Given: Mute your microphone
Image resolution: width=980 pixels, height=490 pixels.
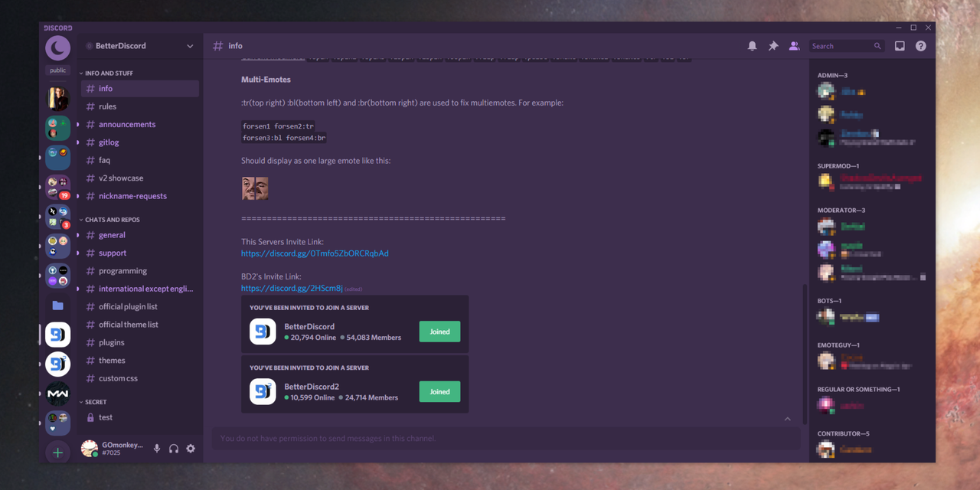Looking at the screenshot, I should point(157,448).
